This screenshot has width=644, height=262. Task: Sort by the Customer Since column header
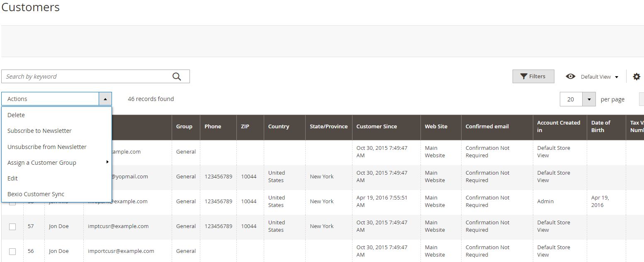tap(377, 127)
